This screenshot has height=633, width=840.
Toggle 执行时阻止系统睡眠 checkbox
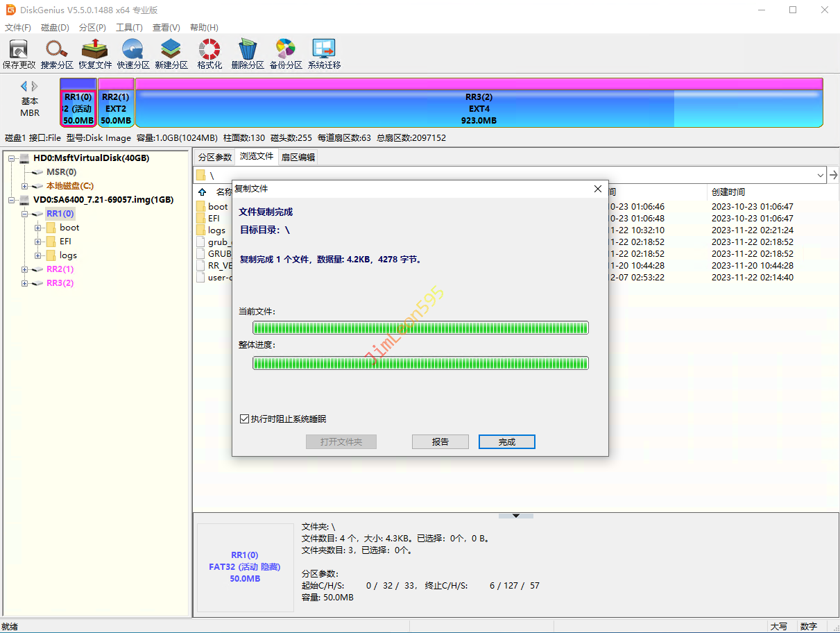pos(244,419)
